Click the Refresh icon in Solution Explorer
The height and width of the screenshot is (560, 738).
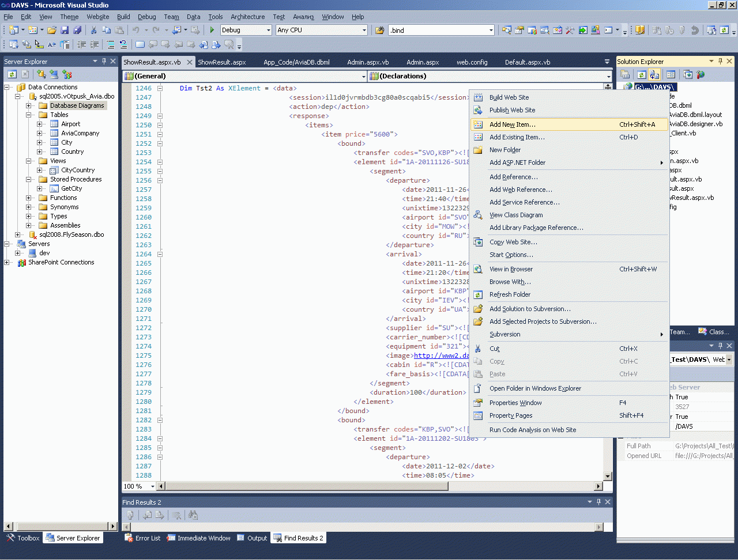pos(641,74)
